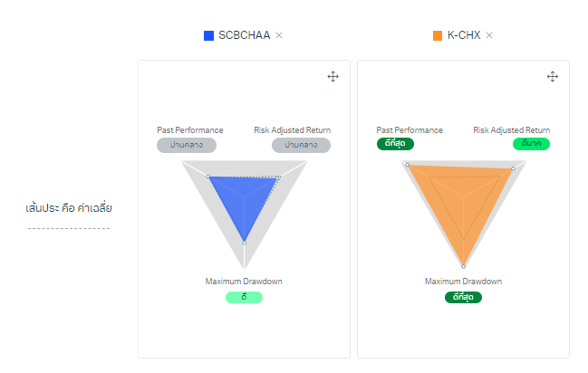Click the orange K-CHX color square
This screenshot has width=588, height=373.
(438, 35)
